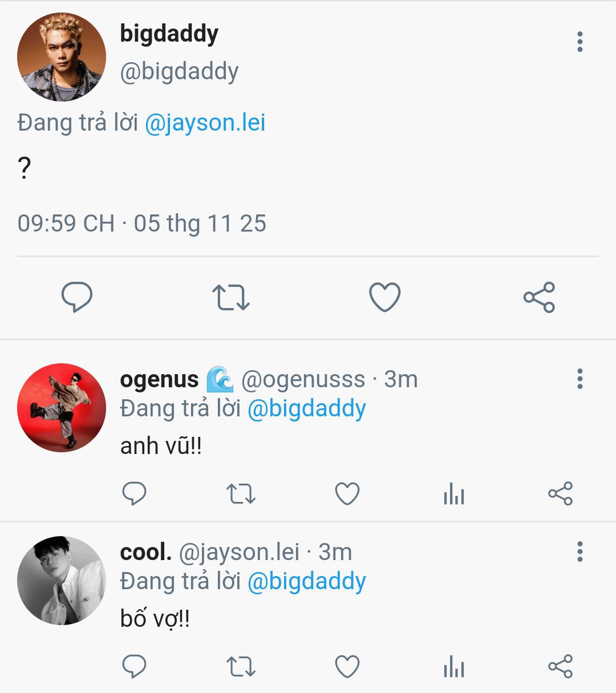View analytics for cool.'s reply
Screen dimensions: 616x693
[x=454, y=666]
